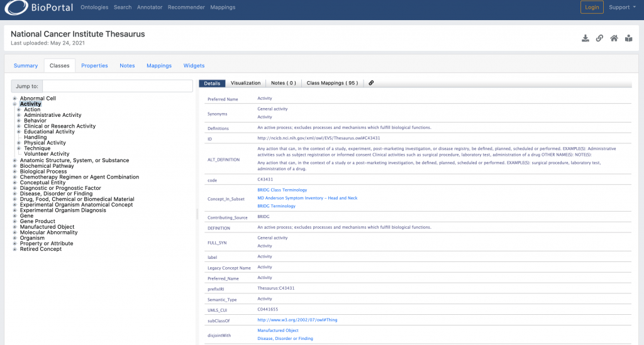The width and height of the screenshot is (644, 345).
Task: Switch to the Summary tab
Action: click(25, 65)
